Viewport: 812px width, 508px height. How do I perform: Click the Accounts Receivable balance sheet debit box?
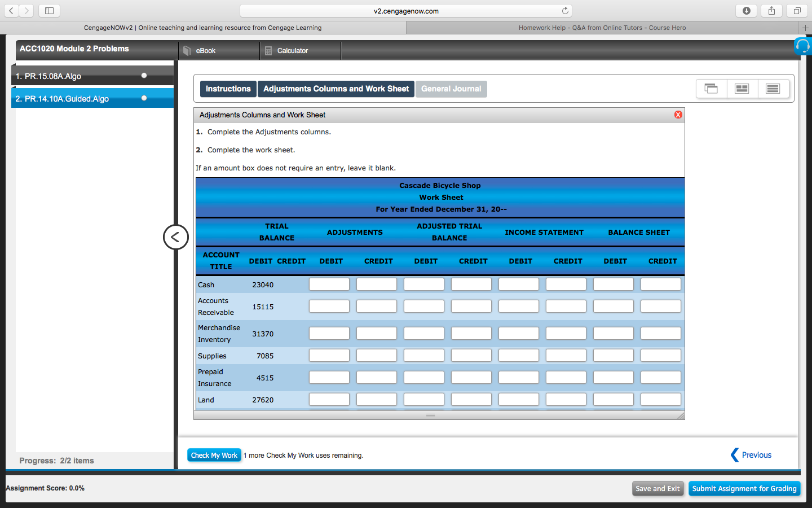click(x=614, y=306)
